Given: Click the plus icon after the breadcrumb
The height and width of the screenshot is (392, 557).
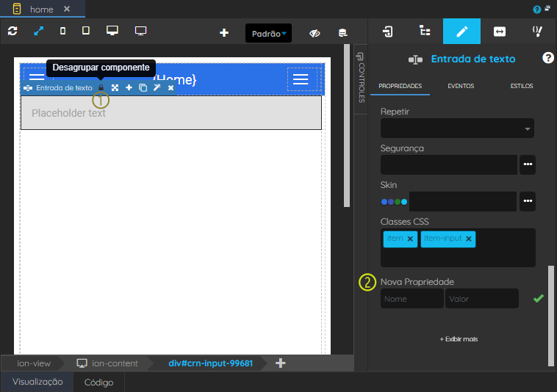Looking at the screenshot, I should [x=281, y=363].
